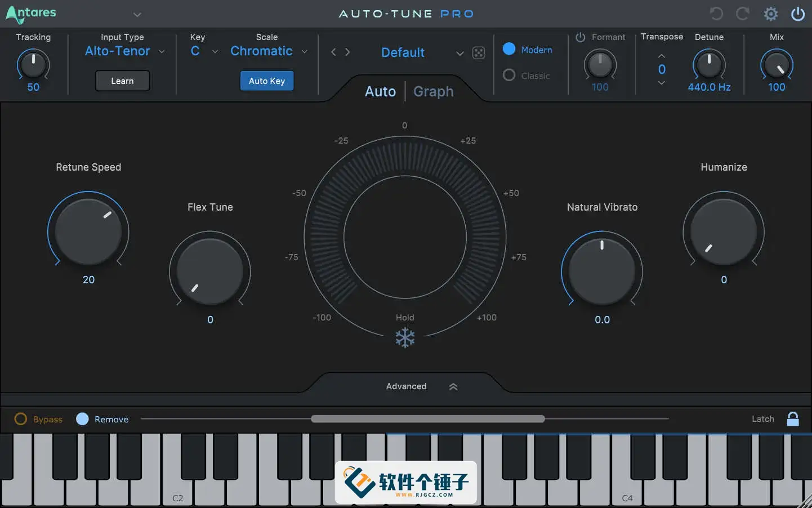
Task: Open the Input Type Alto-Tenor dropdown
Action: 125,51
